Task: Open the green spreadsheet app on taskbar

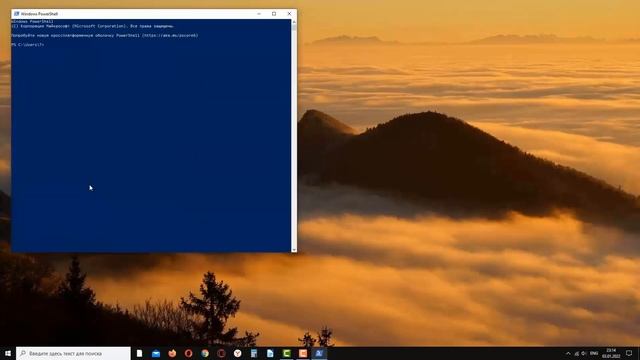Action: pos(287,353)
